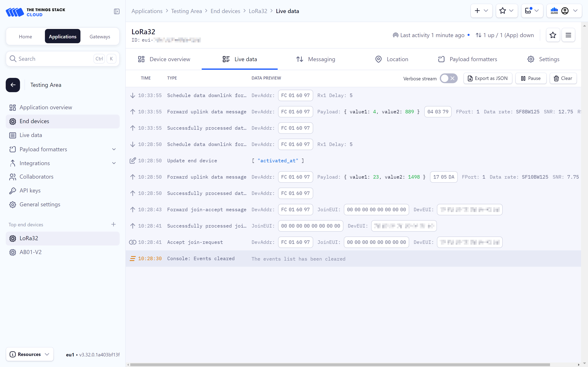Clear the live data events list
This screenshot has height=367, width=588.
[563, 78]
